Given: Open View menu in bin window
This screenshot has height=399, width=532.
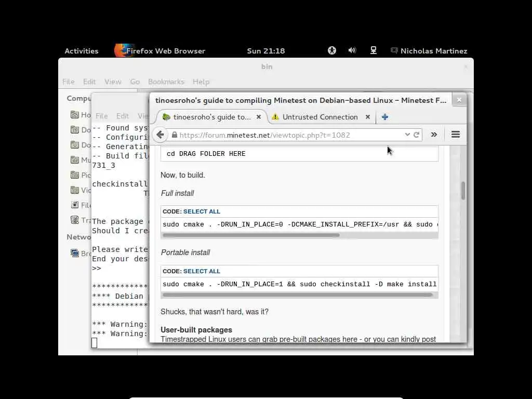Looking at the screenshot, I should tap(113, 82).
